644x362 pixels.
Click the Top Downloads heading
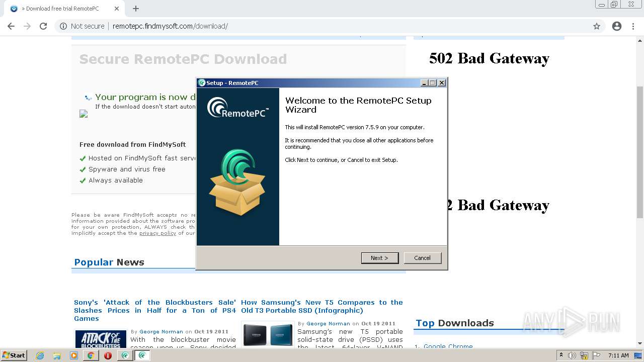coord(455,323)
